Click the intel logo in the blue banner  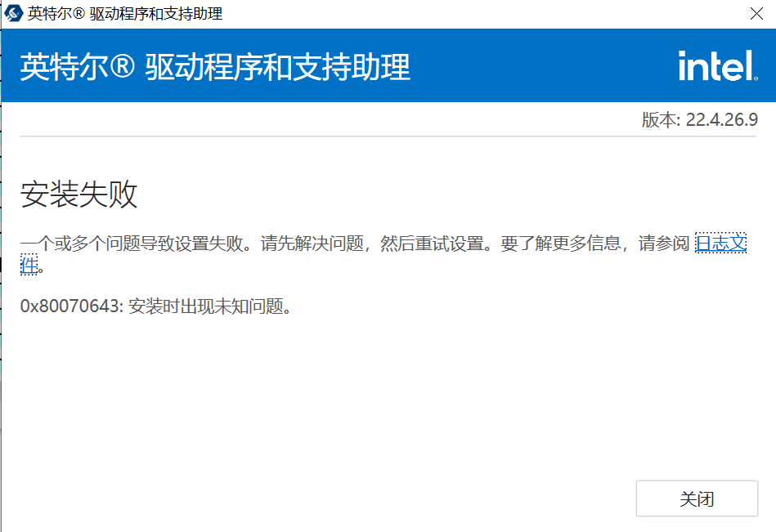click(718, 65)
